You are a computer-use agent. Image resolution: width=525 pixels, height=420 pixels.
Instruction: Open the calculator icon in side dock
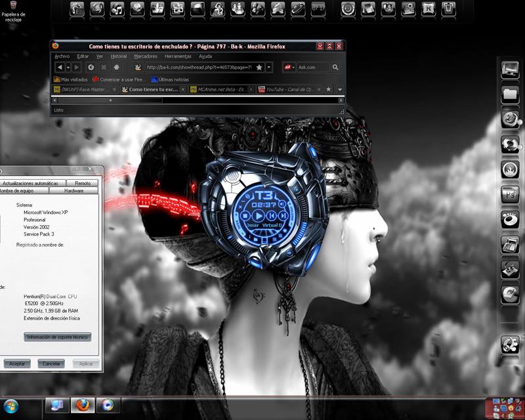510,245
